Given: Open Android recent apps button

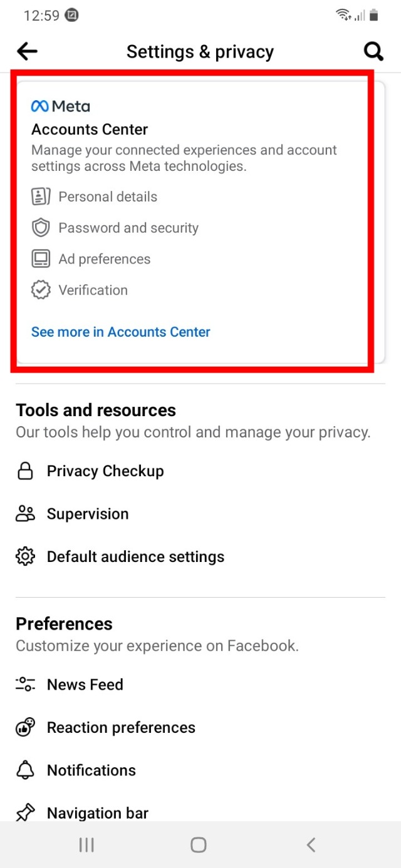Looking at the screenshot, I should tap(86, 845).
